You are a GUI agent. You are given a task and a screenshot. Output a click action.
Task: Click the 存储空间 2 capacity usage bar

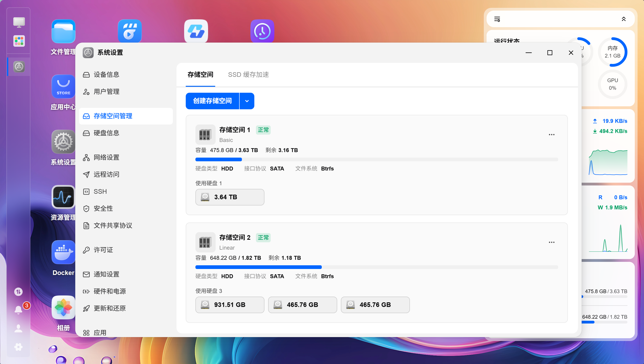tap(377, 267)
